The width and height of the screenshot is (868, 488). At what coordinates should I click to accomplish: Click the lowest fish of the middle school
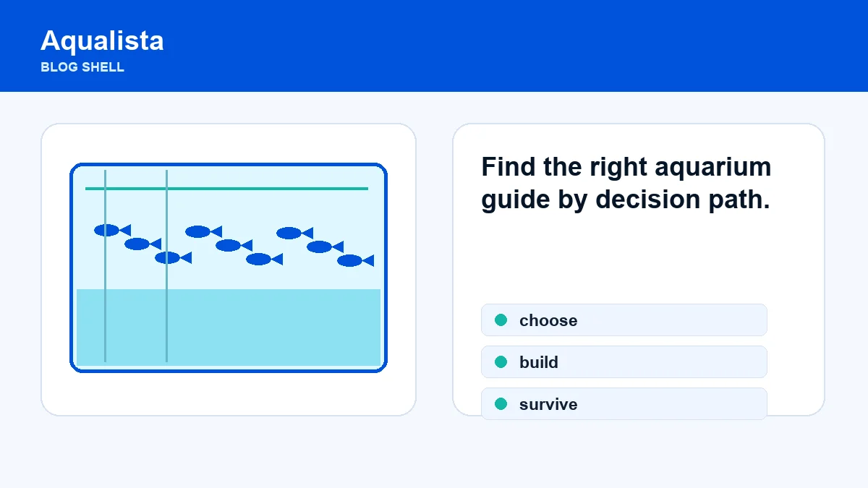click(x=264, y=259)
